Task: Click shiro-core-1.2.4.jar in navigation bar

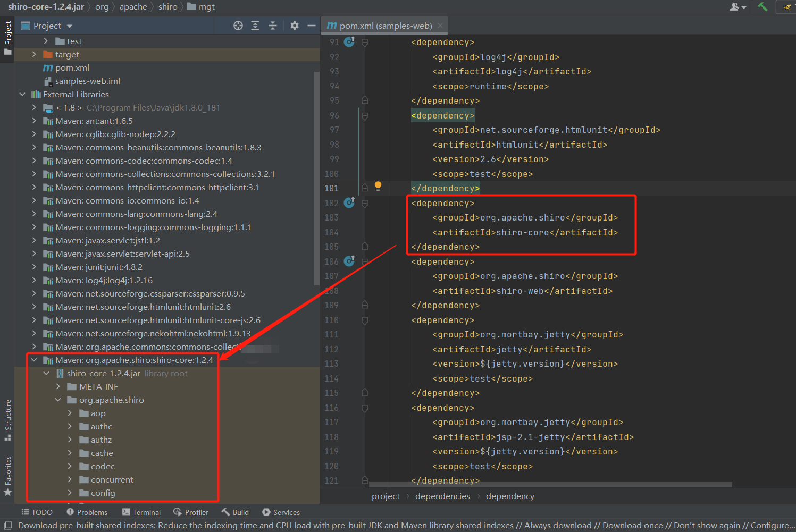Action: pyautogui.click(x=46, y=6)
